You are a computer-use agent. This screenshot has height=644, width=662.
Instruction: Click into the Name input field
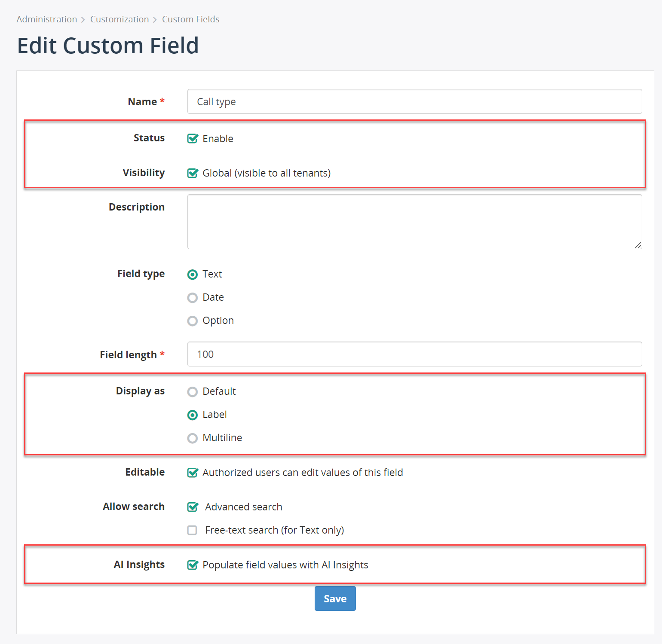[x=414, y=101]
